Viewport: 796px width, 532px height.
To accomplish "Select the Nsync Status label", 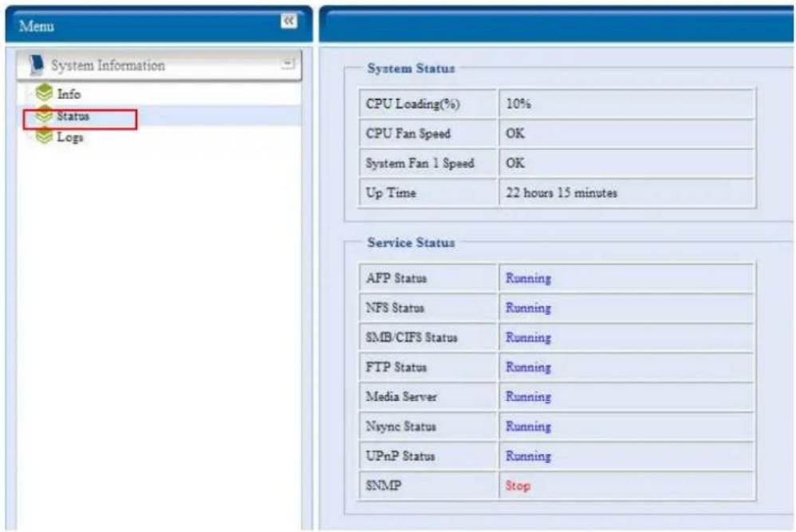I will click(x=401, y=427).
